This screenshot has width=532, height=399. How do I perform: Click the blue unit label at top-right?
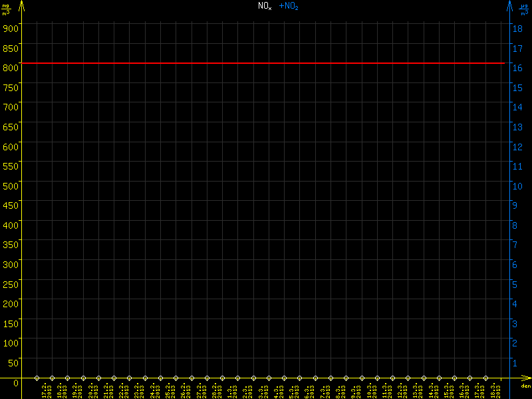point(525,9)
